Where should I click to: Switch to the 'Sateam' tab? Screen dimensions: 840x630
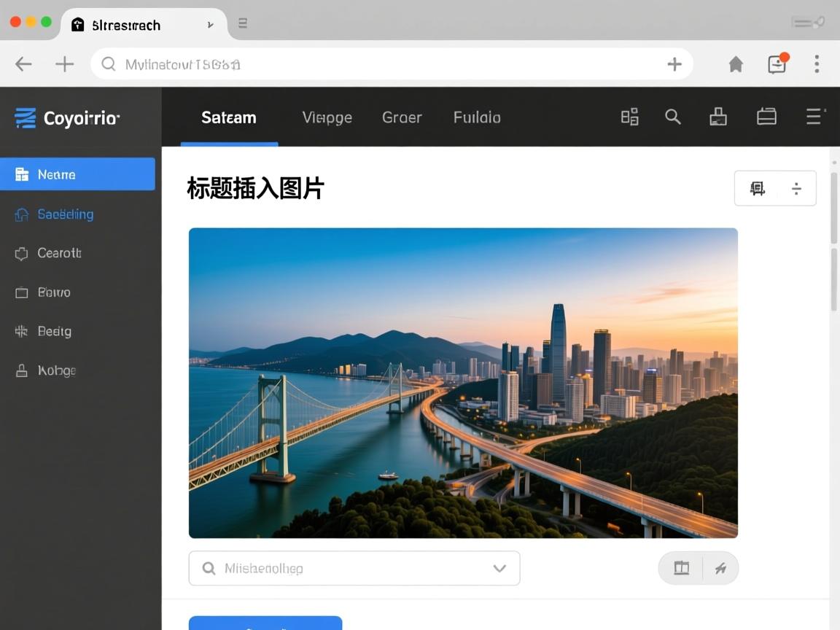228,117
